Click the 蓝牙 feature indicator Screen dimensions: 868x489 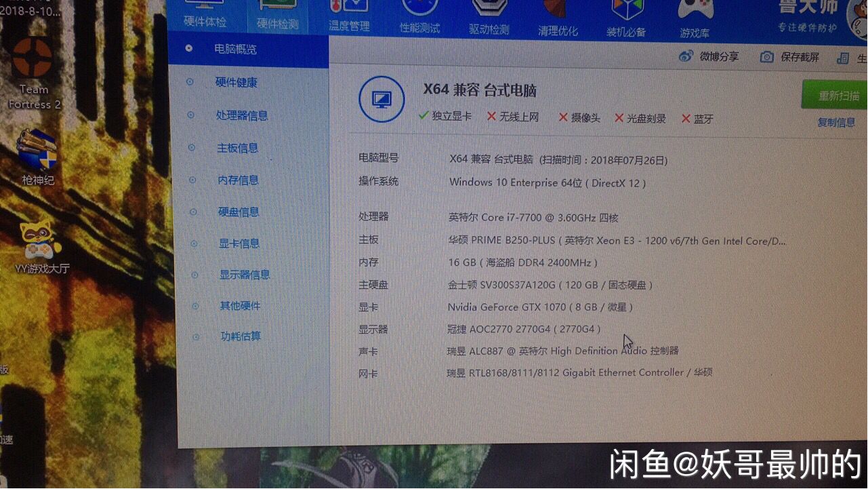tap(698, 119)
